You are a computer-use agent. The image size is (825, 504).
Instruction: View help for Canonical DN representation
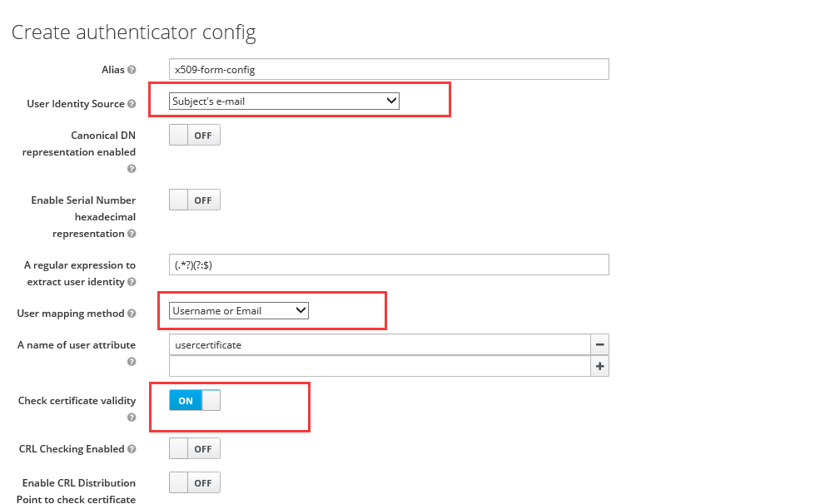(x=131, y=169)
